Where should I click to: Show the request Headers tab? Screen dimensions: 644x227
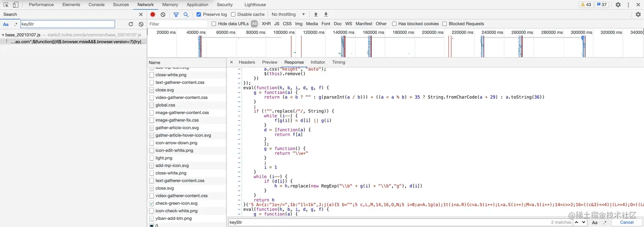[x=247, y=62]
